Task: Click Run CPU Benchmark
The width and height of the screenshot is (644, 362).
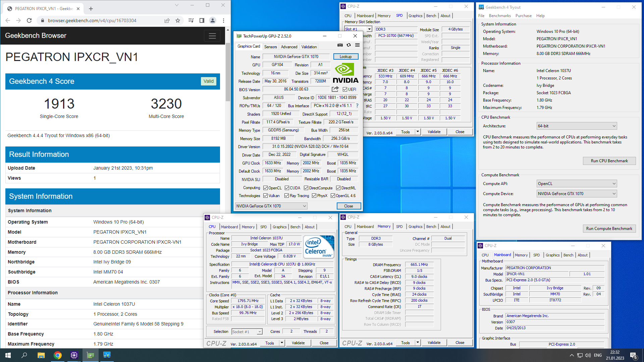Action: [x=609, y=161]
